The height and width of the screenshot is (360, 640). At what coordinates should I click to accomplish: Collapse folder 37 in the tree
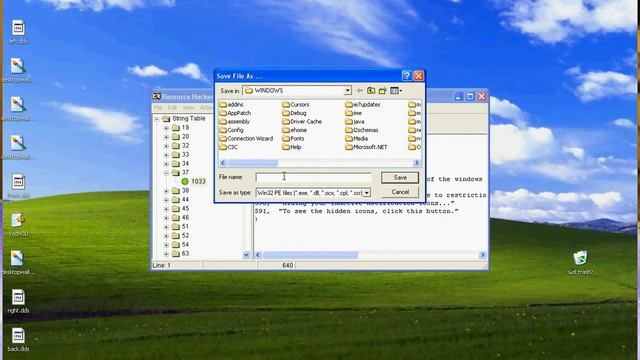tap(166, 173)
